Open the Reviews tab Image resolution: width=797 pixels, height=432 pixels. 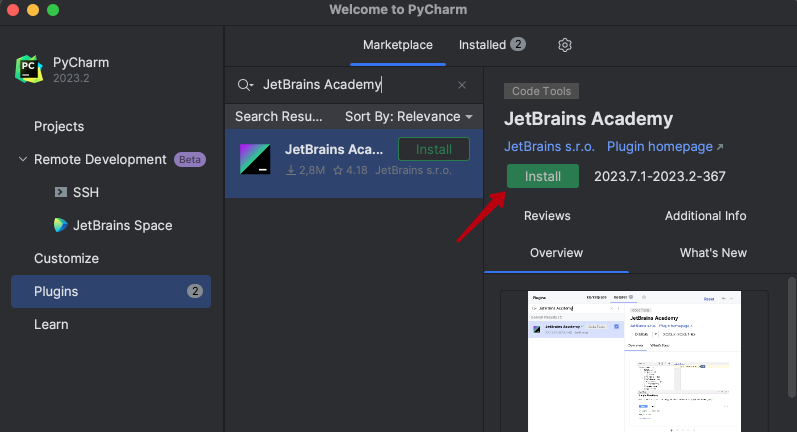click(x=547, y=215)
